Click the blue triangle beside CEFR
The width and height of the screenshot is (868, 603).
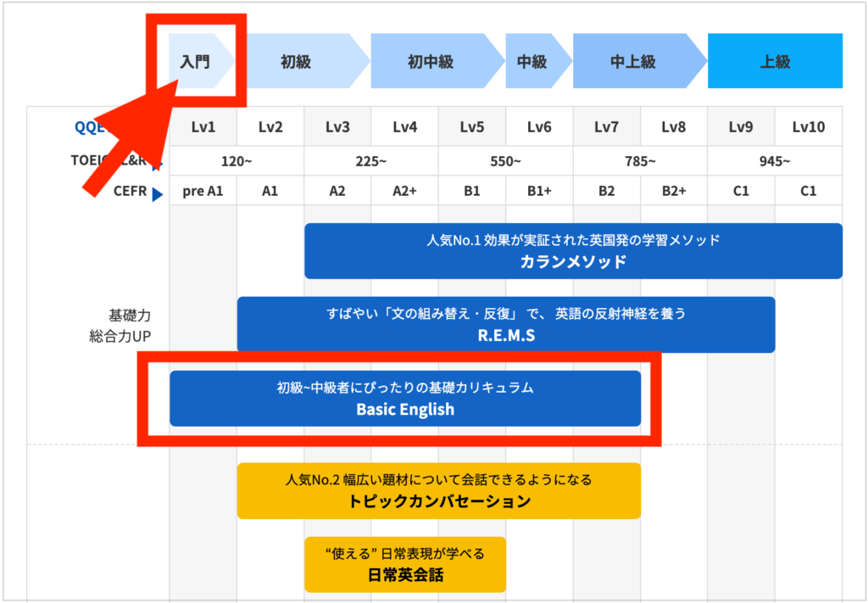[x=157, y=193]
